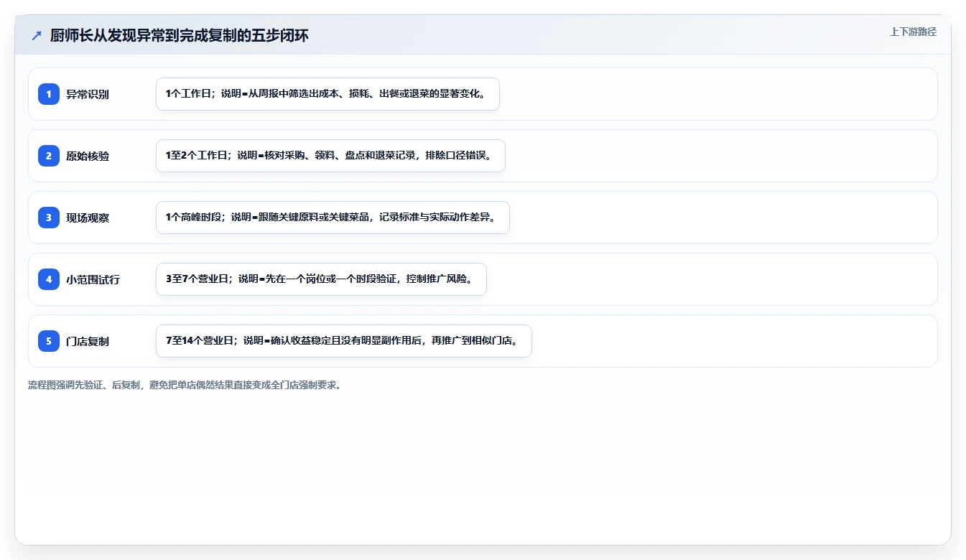Select the 异常识别 step label
Screen dimensions: 966x560
coord(88,94)
